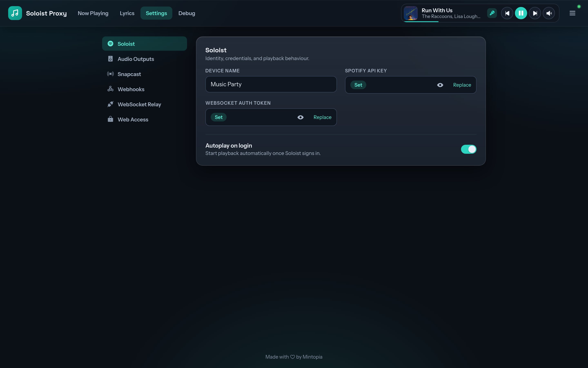Click the Audio Outputs speaker icon
588x368 pixels.
[110, 59]
